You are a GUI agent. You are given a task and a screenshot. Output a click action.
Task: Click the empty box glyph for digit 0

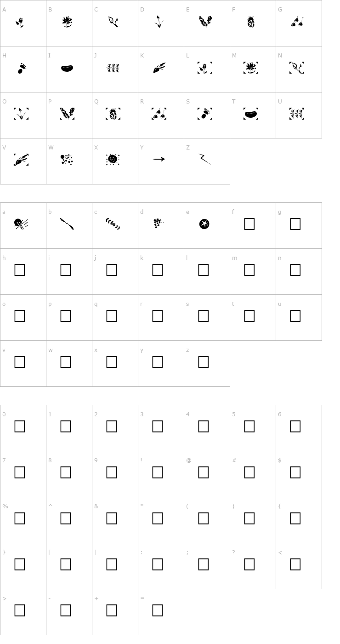coord(19,426)
